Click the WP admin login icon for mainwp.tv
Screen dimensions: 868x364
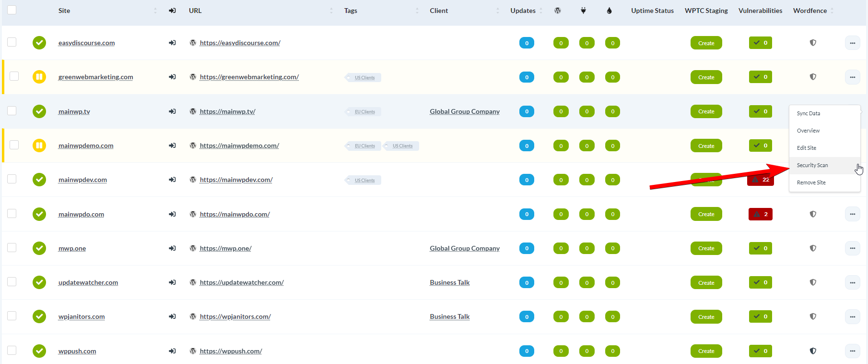point(172,111)
